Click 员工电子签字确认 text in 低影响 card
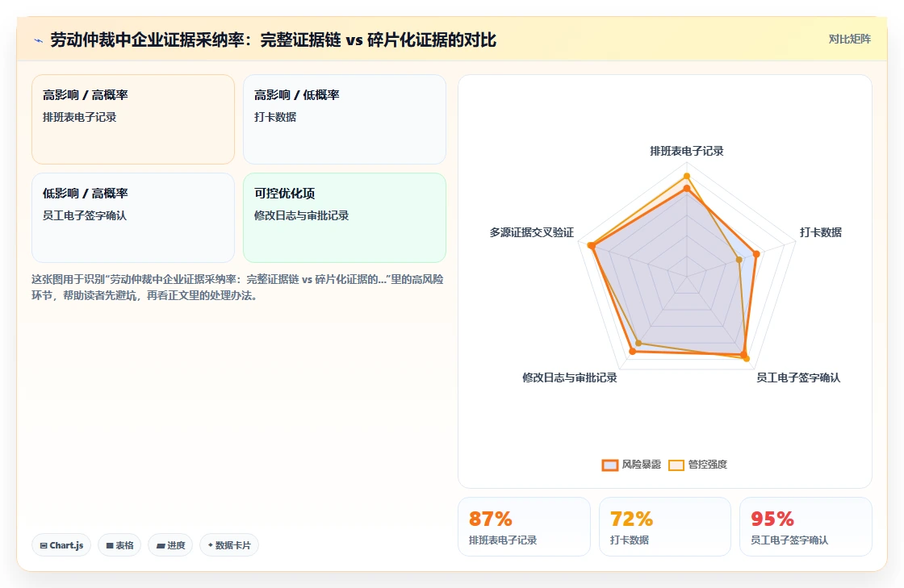 [x=85, y=215]
